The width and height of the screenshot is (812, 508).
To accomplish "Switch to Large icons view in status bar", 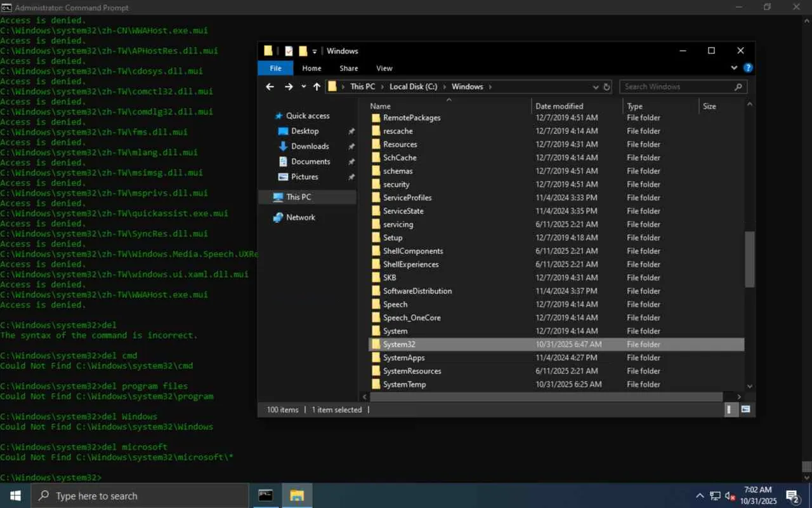I will 745,410.
